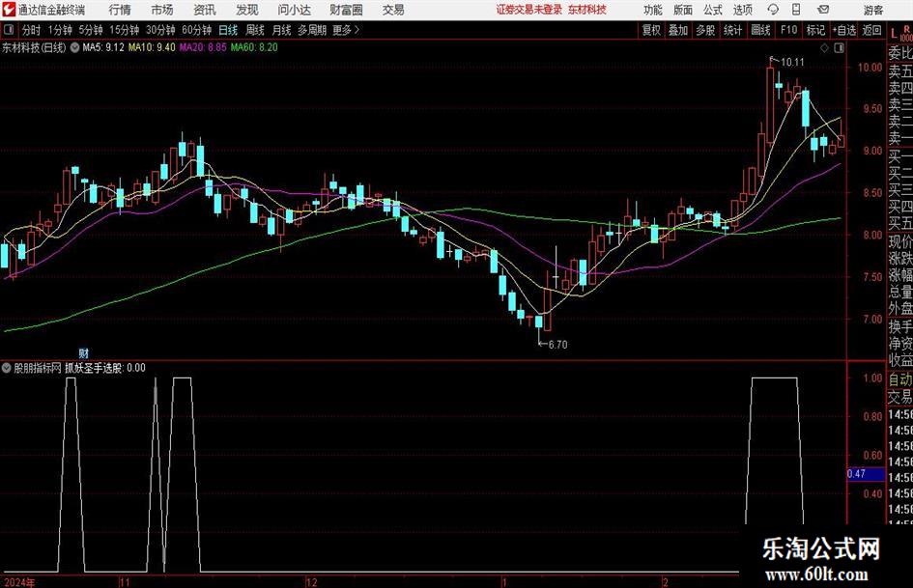This screenshot has width=913, height=588.
Task: Click the MA10: 9.40 indicator label
Action: click(152, 47)
